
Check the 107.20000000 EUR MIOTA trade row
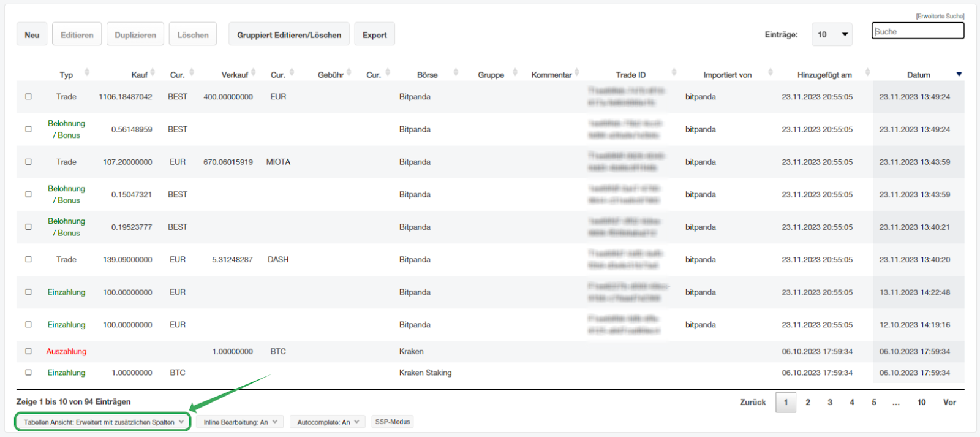tap(28, 161)
